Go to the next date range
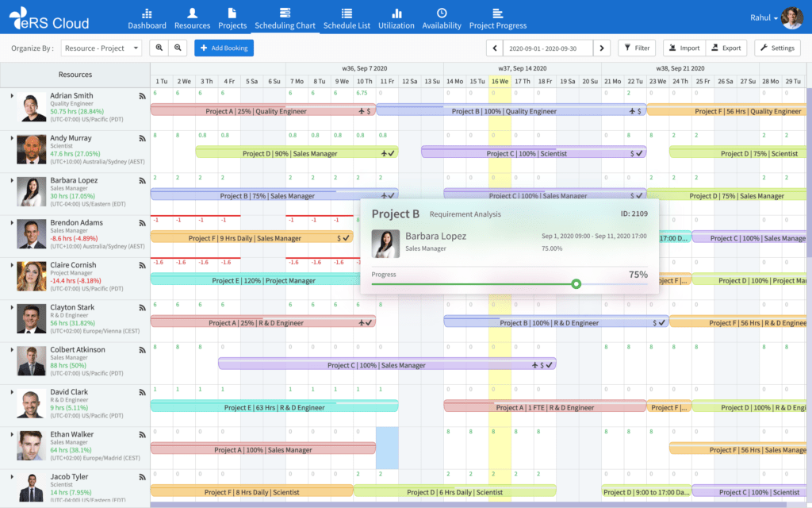 click(x=602, y=48)
